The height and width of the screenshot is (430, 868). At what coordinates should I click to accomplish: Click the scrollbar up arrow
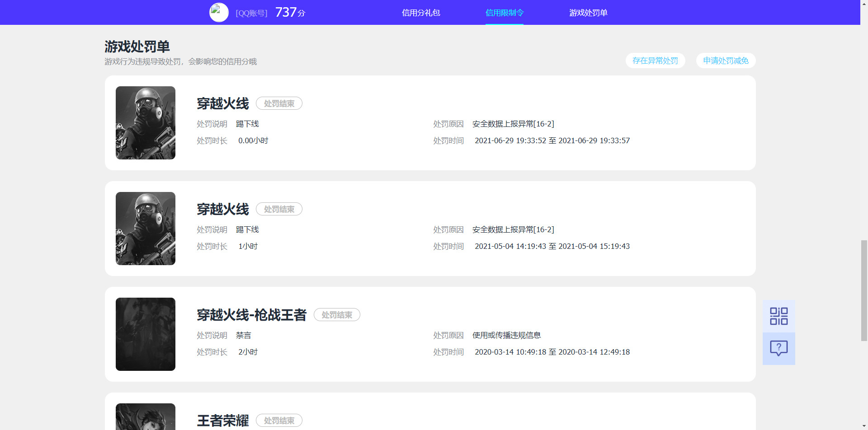click(x=864, y=4)
